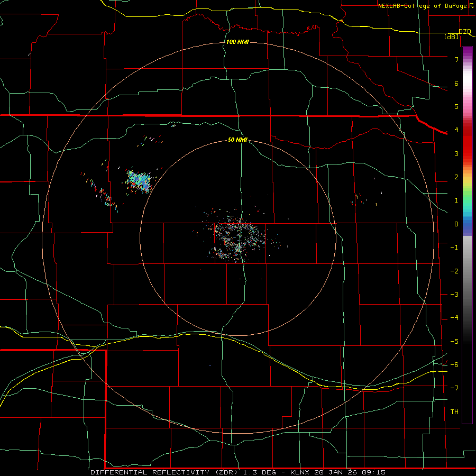Click the "6" value on color scale
The image size is (476, 476).
[456, 83]
